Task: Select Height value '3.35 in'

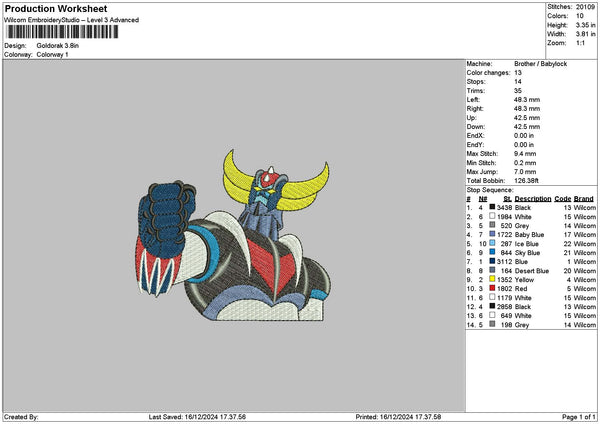Action: pyautogui.click(x=585, y=25)
